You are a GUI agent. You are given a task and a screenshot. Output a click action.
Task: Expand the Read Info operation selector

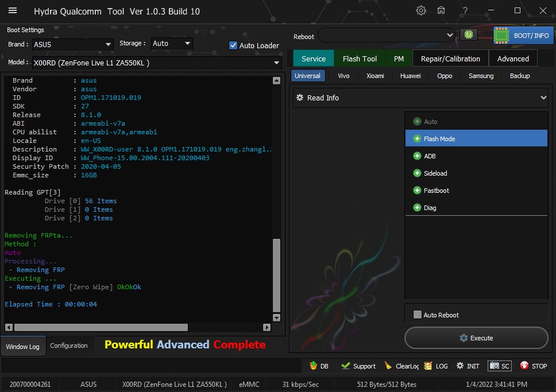(420, 98)
